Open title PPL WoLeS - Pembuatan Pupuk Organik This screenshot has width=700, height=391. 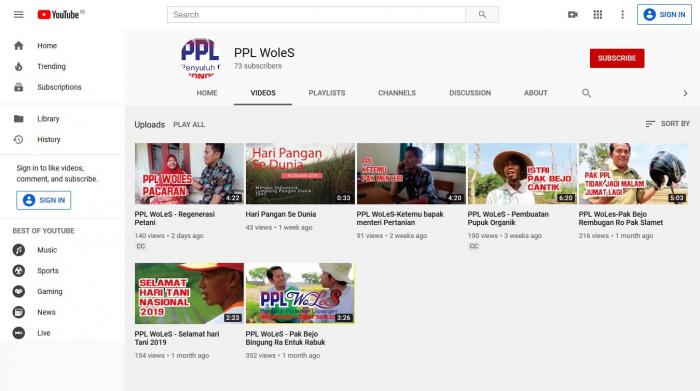point(508,218)
